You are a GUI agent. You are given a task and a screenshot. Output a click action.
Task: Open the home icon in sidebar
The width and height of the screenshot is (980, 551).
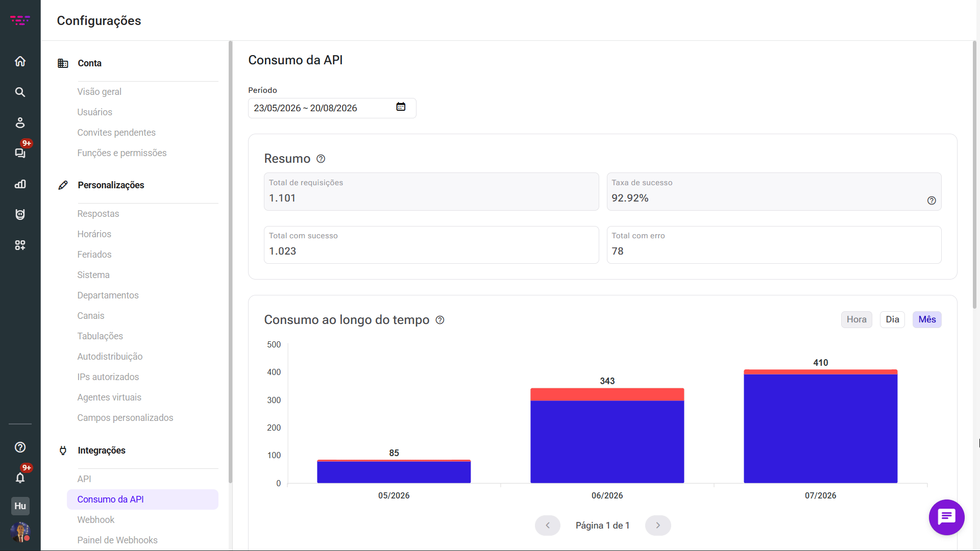[x=20, y=61]
